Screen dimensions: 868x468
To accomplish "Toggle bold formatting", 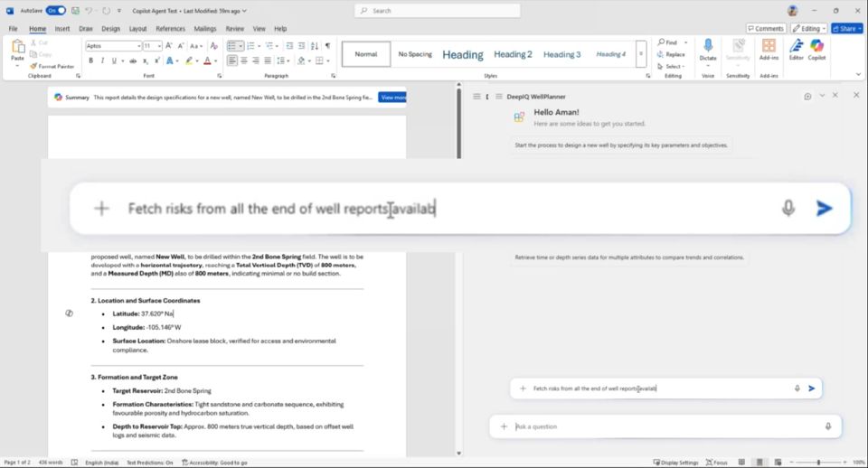I will click(91, 61).
